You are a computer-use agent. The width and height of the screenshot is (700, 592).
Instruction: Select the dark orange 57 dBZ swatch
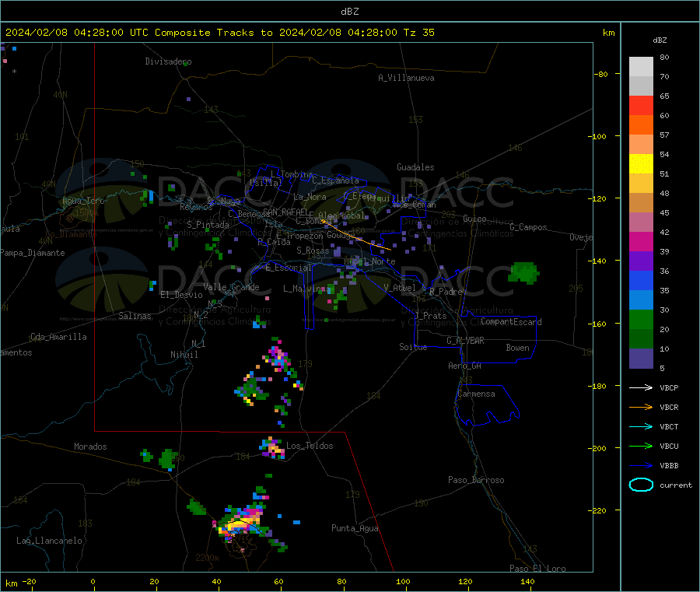click(x=641, y=124)
